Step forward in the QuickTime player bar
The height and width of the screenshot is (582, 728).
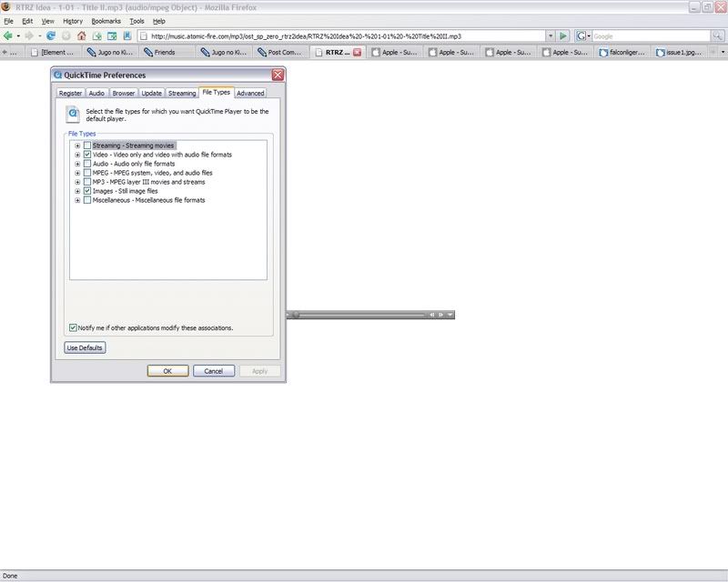click(x=440, y=315)
